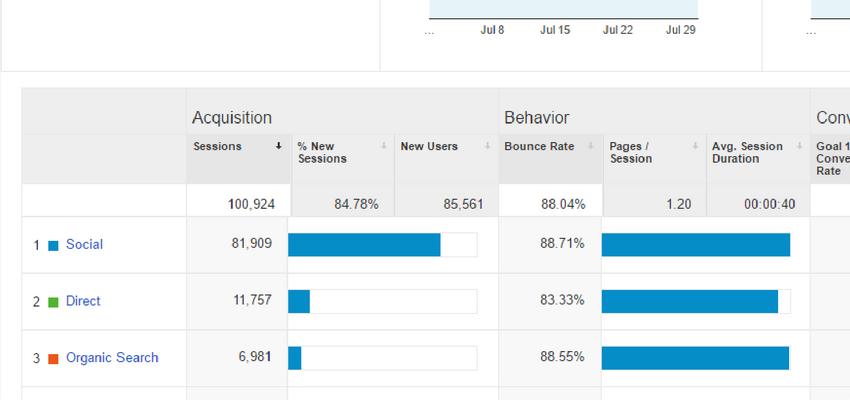Select the 1.20 pages per session total

(679, 204)
